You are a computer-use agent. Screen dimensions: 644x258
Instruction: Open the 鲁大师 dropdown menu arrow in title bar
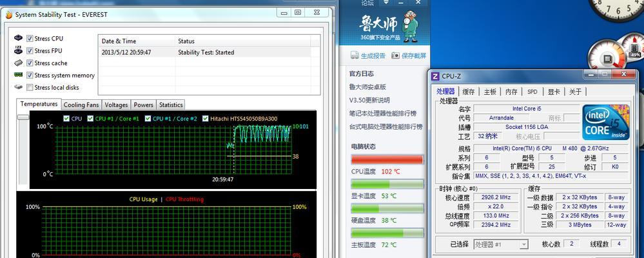click(x=385, y=3)
